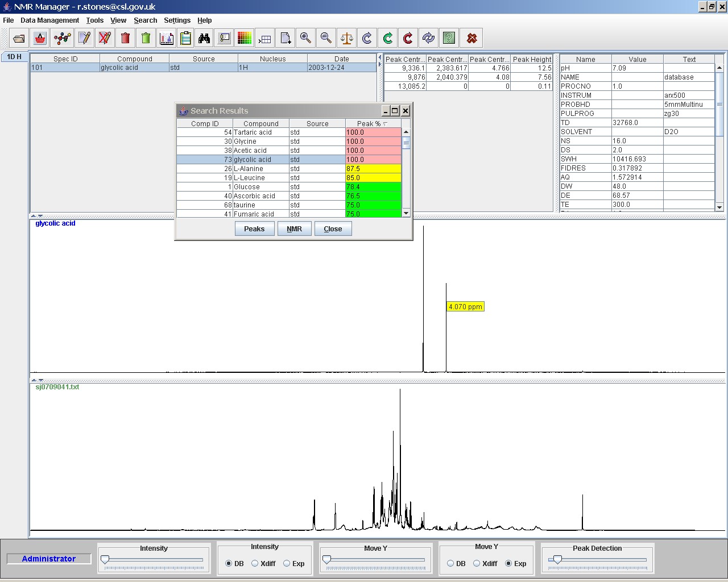Viewport: 728px width, 582px height.
Task: Sort by Peak % column header
Action: coord(373,123)
